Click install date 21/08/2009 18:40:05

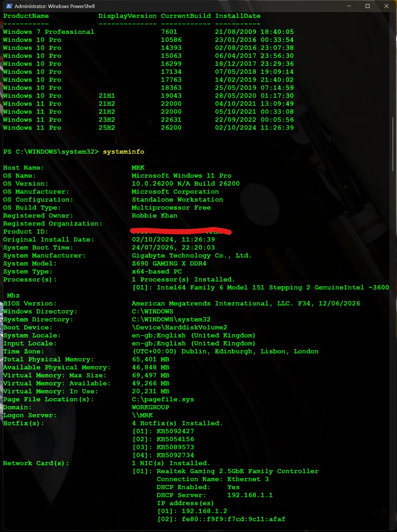pyautogui.click(x=254, y=32)
